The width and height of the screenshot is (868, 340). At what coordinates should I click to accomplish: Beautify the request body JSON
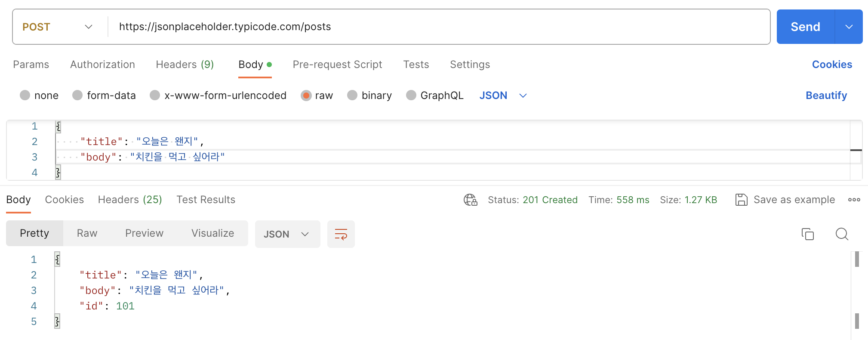(826, 95)
